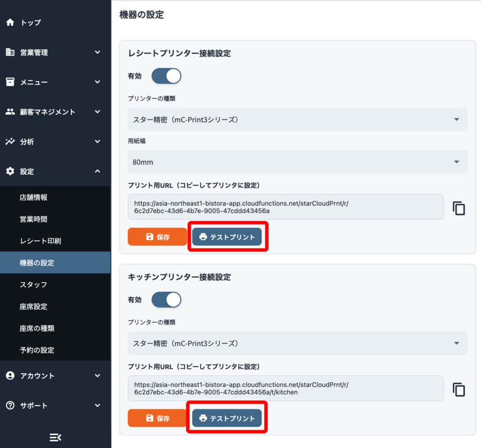Click the receipt printer プリント用URL field

click(286, 207)
